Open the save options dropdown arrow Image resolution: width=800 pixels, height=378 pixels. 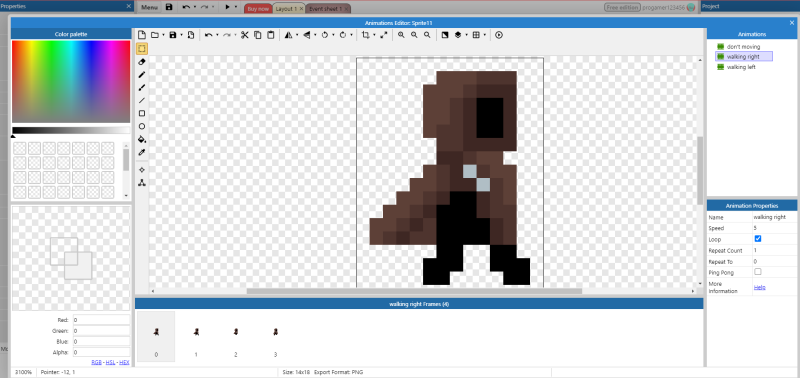(x=181, y=35)
